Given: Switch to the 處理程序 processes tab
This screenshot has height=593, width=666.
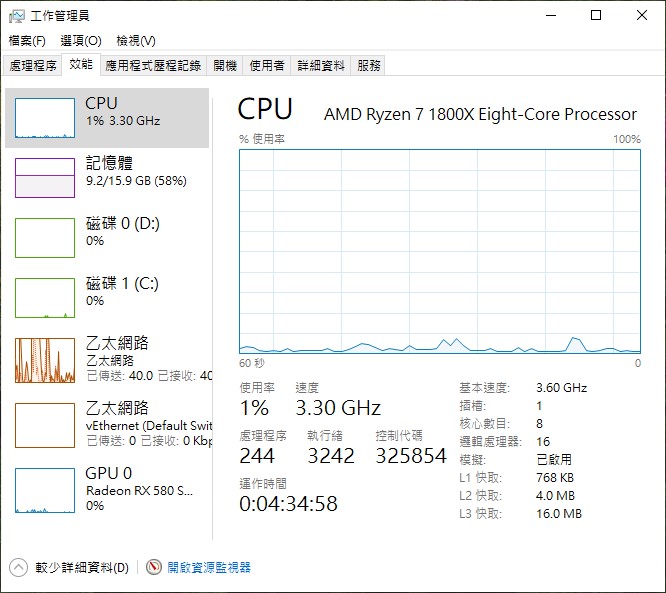Looking at the screenshot, I should pos(33,65).
